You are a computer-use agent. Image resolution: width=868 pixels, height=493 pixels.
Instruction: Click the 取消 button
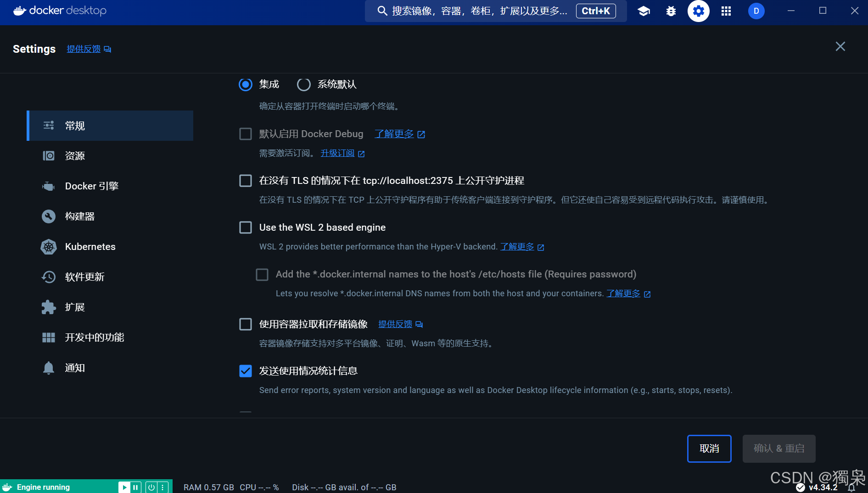tap(709, 449)
